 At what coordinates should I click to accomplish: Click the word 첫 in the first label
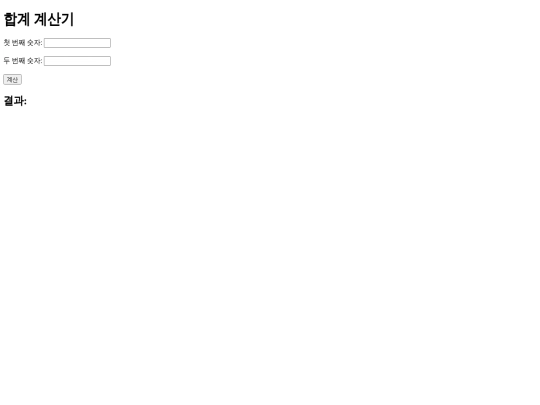pos(7,43)
